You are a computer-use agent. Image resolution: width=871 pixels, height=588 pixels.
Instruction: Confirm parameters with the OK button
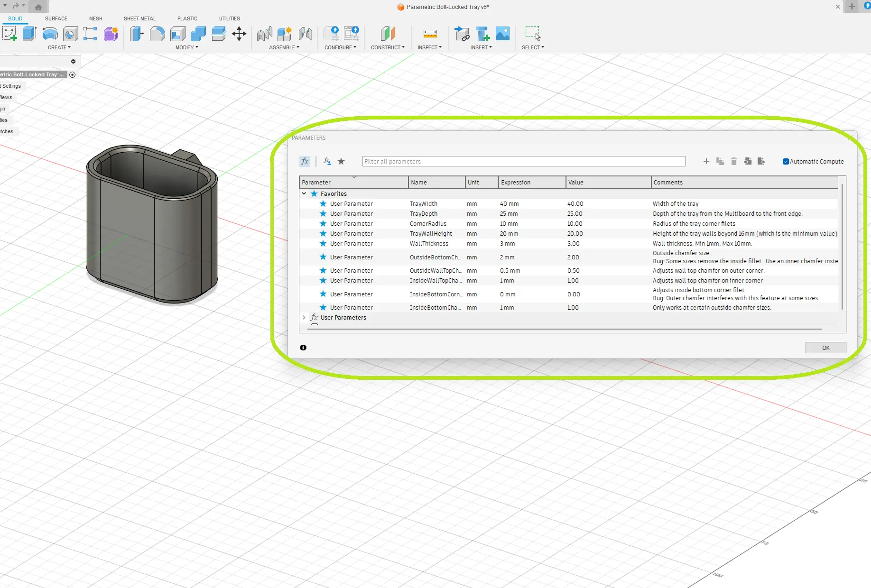coord(825,348)
